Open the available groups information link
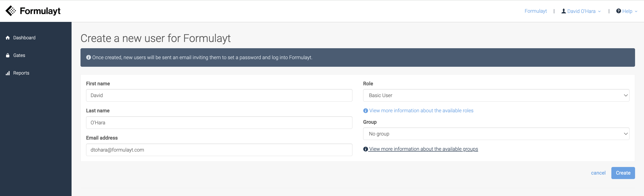Image resolution: width=644 pixels, height=196 pixels. point(424,149)
